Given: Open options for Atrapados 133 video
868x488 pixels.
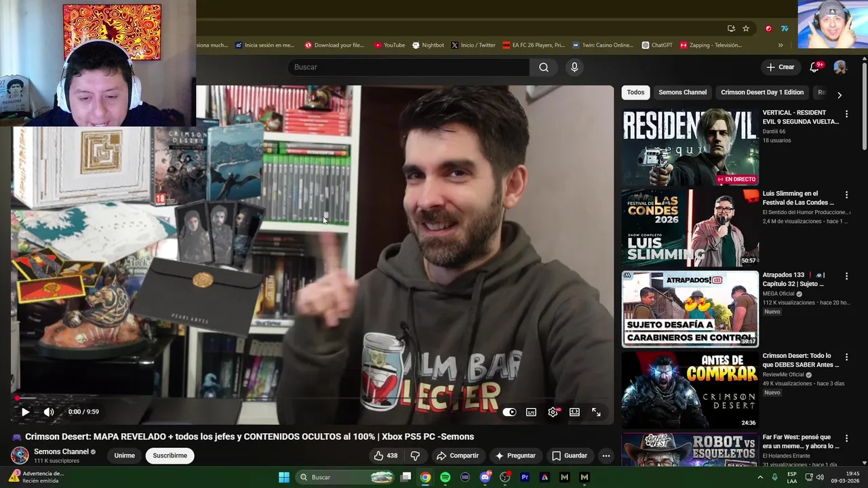Looking at the screenshot, I should pos(846,277).
